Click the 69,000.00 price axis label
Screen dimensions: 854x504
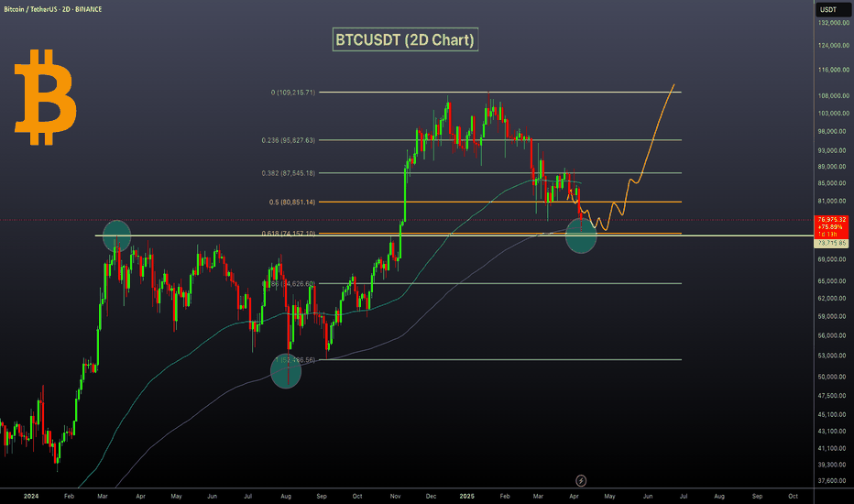coord(833,259)
